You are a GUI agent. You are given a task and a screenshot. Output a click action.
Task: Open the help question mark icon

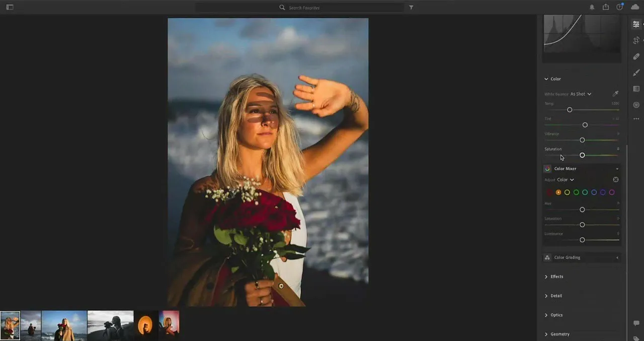[x=620, y=7]
